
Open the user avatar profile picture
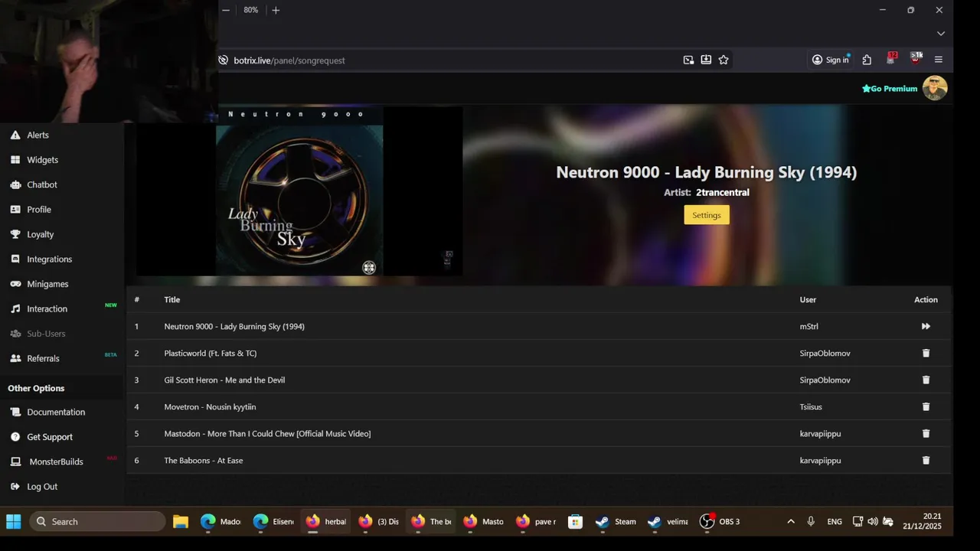coord(935,88)
